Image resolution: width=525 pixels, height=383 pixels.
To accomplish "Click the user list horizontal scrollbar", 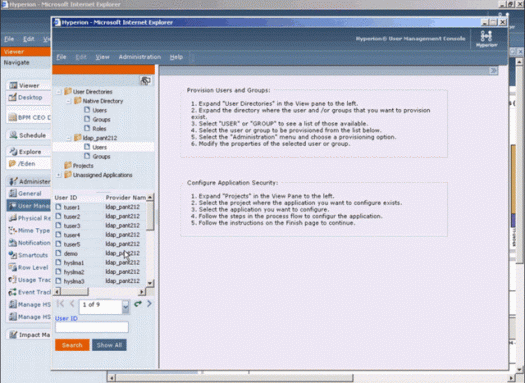I will 99,292.
